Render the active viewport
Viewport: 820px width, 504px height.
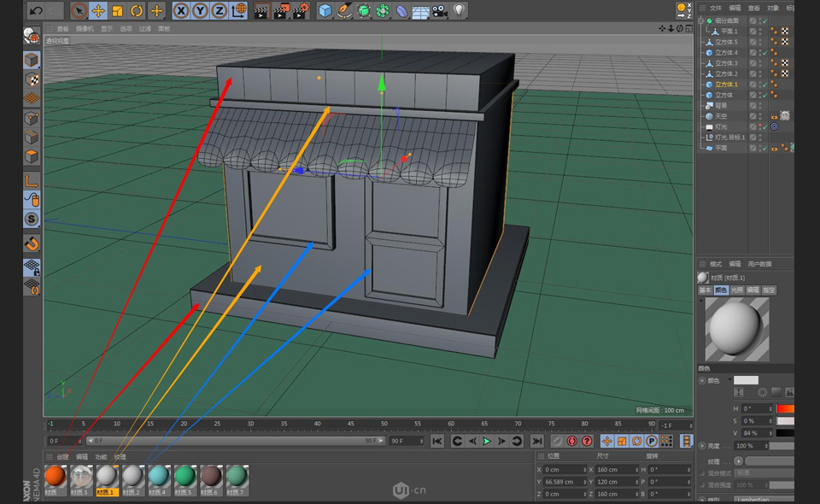262,10
